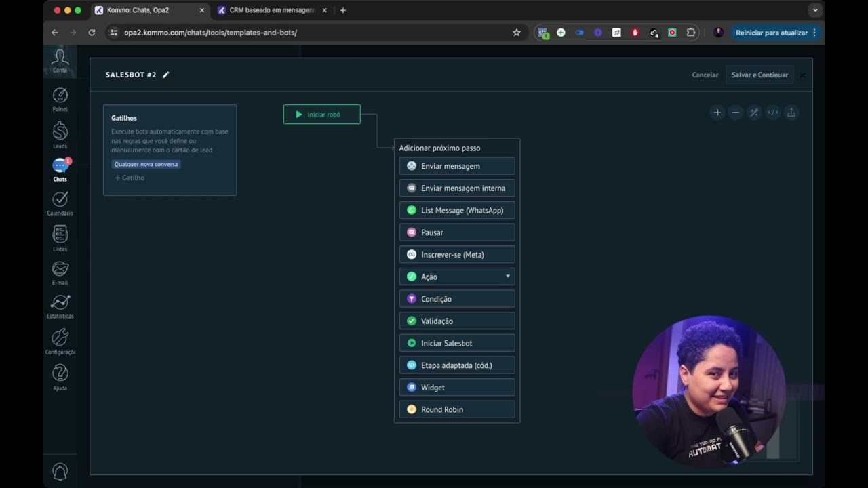Click Cancelar to discard the bot

[705, 75]
